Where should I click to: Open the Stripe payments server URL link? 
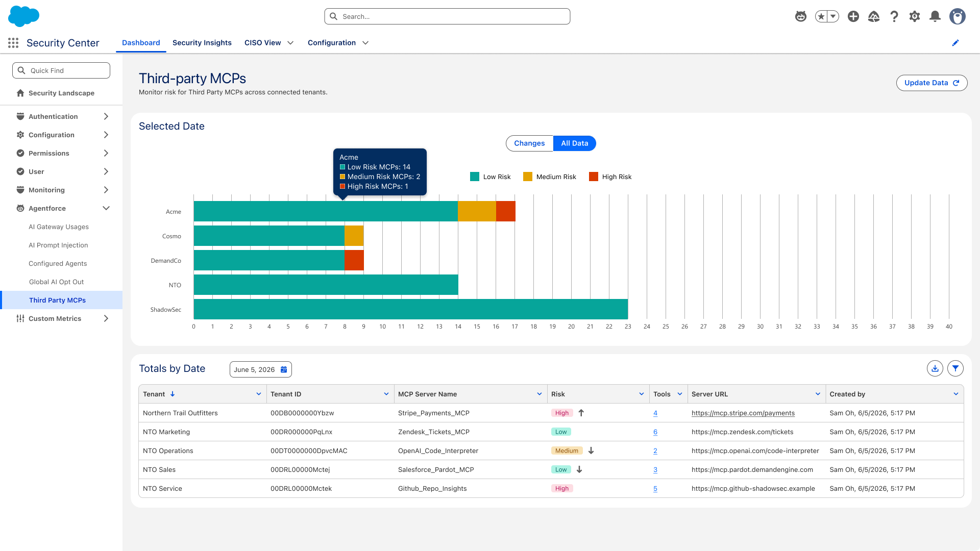tap(743, 413)
